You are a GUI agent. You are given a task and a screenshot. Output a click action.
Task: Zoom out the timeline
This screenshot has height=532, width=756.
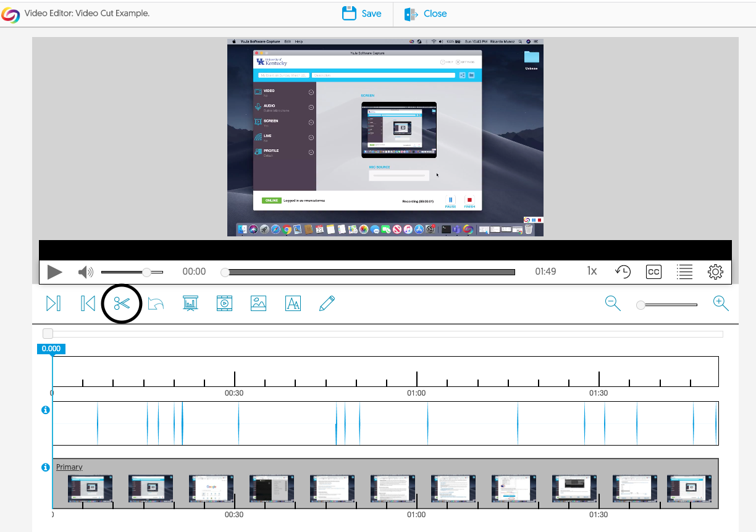[613, 303]
